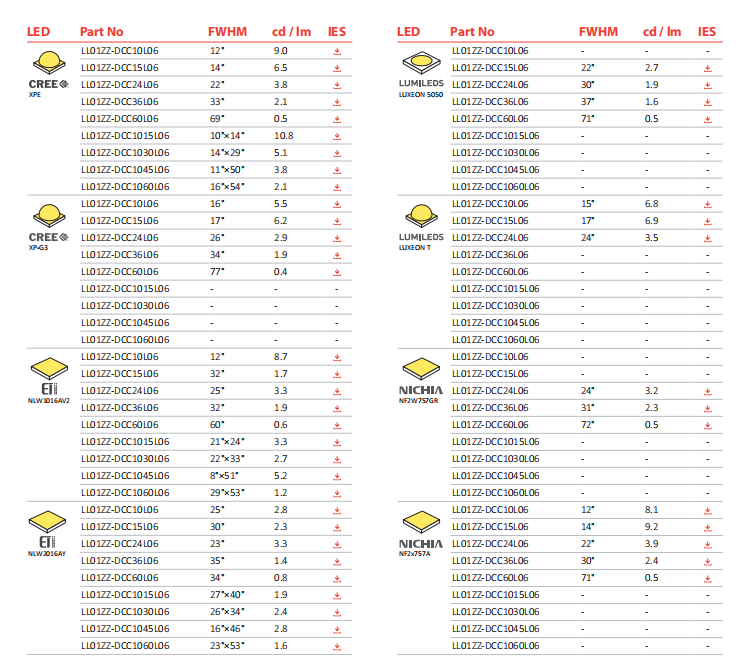Download IES file for 26°×34° row

coord(337,612)
